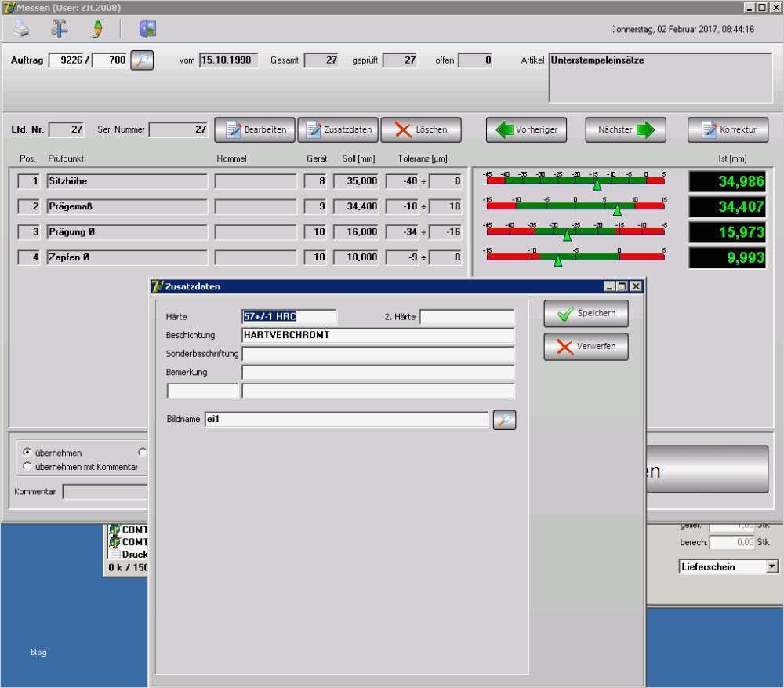Save additional data with Speichern

(586, 313)
